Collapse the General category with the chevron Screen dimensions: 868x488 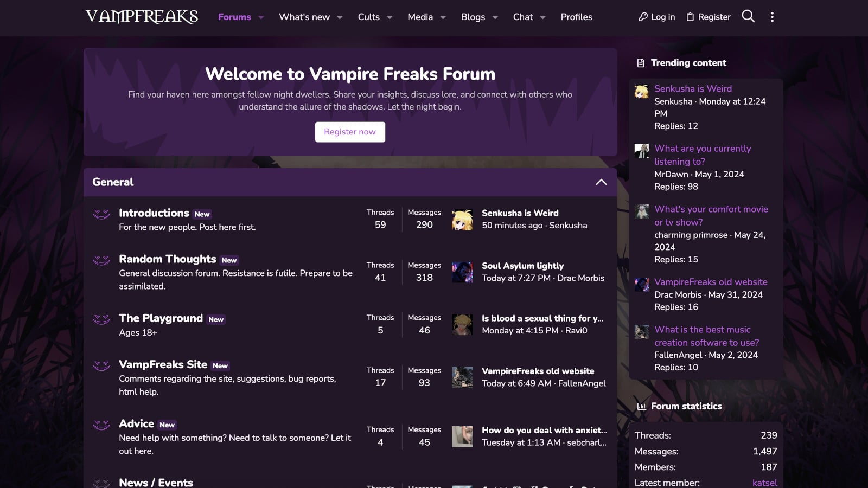(601, 182)
